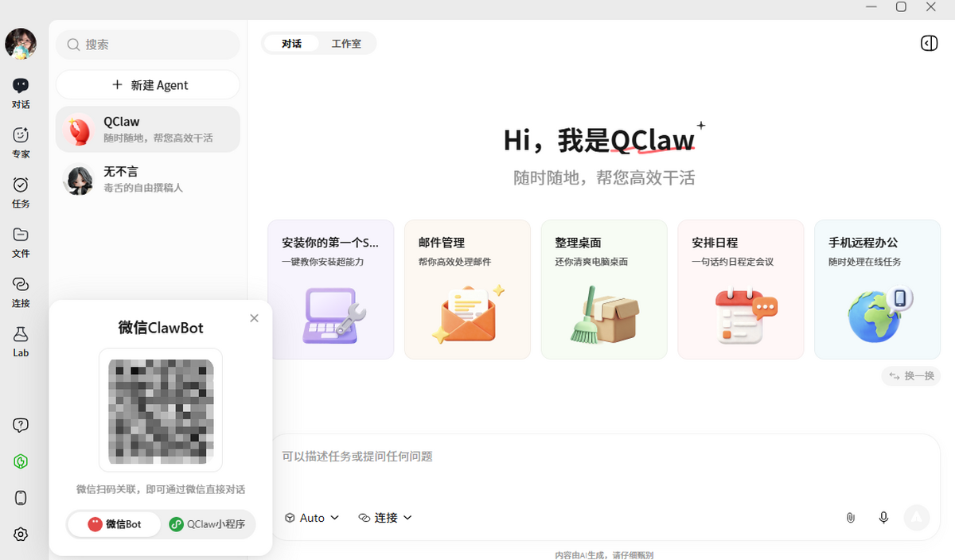Click the 微信ClawBot popup title
The height and width of the screenshot is (560, 955).
161,328
